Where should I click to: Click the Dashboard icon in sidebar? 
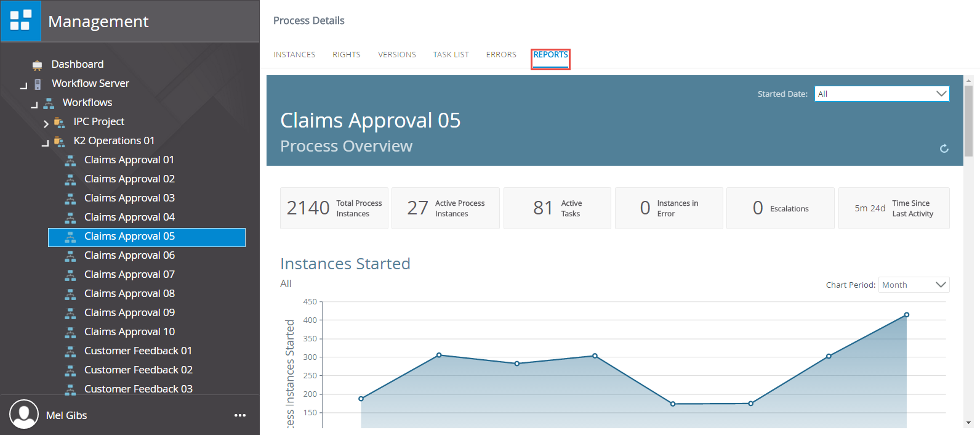pos(38,65)
